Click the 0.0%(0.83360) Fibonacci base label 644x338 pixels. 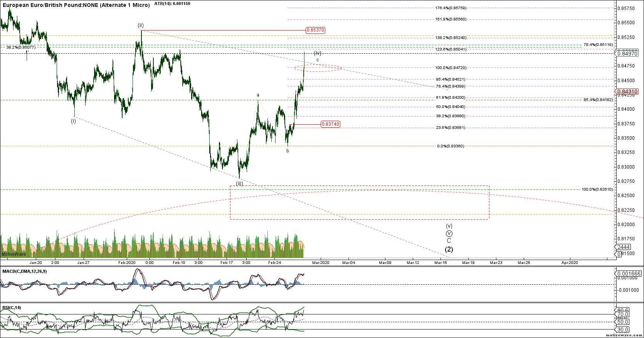(451, 146)
